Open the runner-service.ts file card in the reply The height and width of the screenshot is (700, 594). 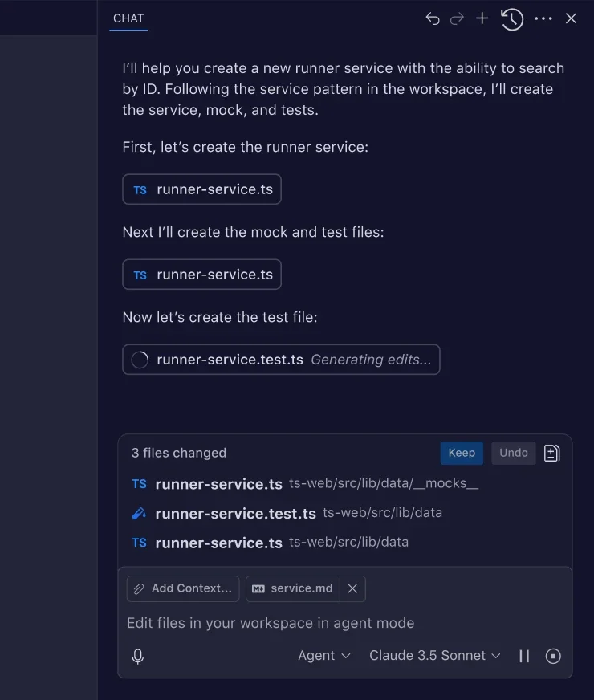click(x=201, y=189)
